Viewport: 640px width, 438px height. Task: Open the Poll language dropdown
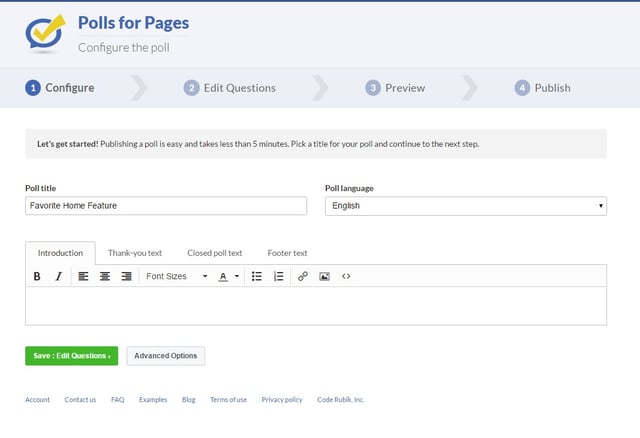point(466,206)
